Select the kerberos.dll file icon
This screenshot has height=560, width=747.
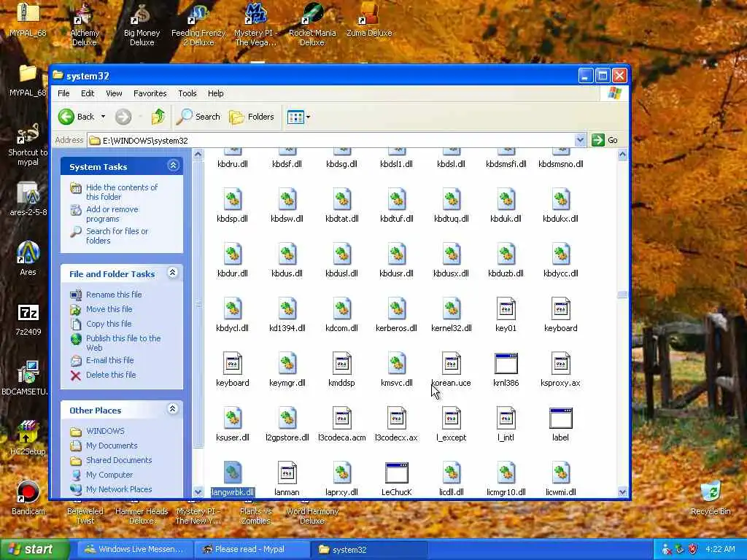396,309
